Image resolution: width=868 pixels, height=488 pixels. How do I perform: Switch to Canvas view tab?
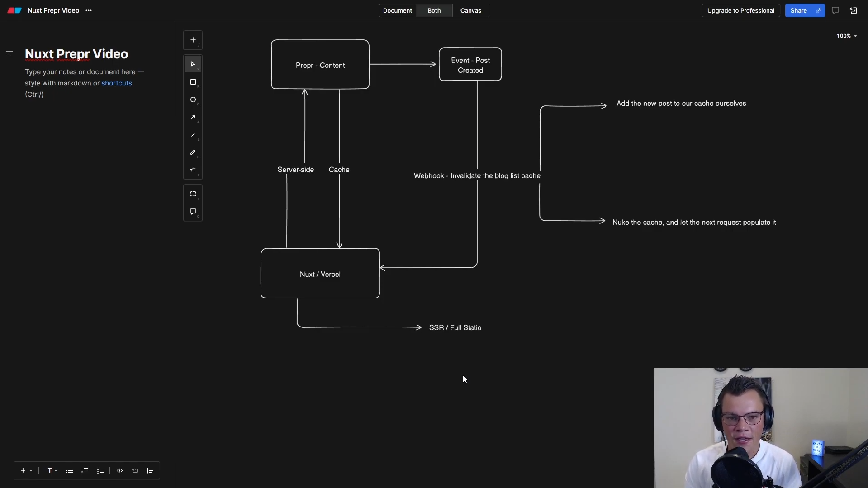click(470, 10)
